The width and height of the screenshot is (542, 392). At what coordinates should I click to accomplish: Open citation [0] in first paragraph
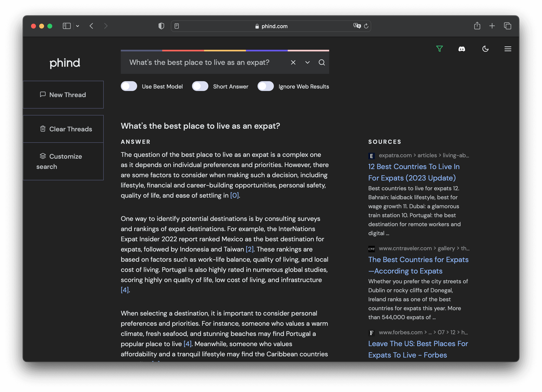pos(234,195)
